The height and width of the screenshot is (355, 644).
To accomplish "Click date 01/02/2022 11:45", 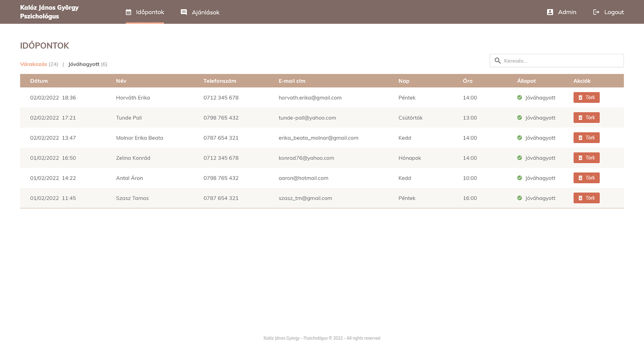I will [x=53, y=198].
